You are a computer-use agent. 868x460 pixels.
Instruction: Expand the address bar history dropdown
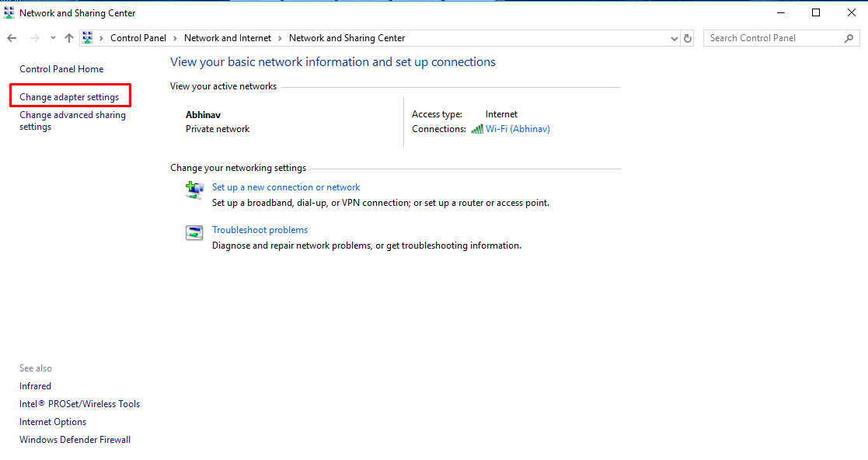[x=674, y=38]
